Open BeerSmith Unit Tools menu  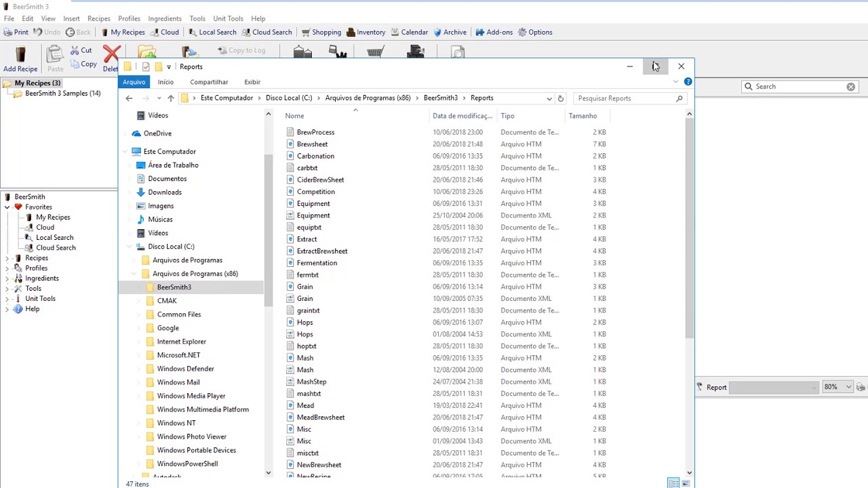[x=228, y=18]
